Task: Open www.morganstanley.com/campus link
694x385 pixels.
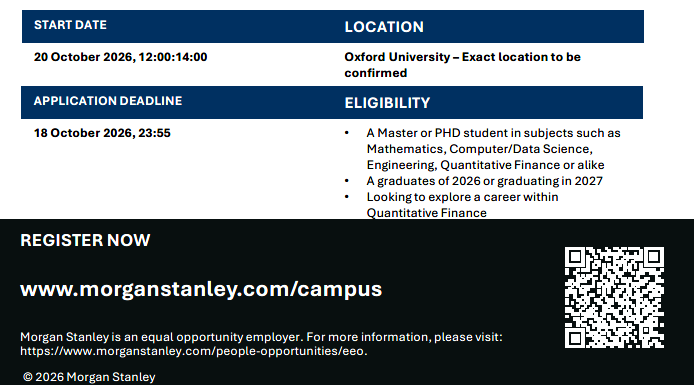Action: pos(201,289)
